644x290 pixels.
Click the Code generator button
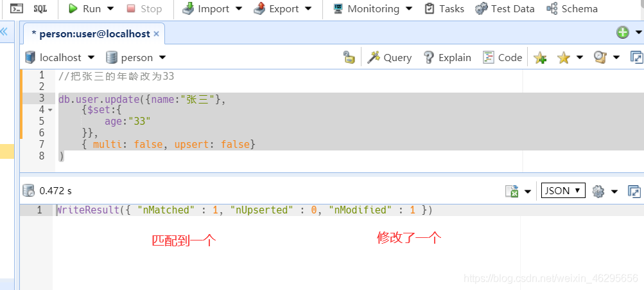tap(502, 58)
